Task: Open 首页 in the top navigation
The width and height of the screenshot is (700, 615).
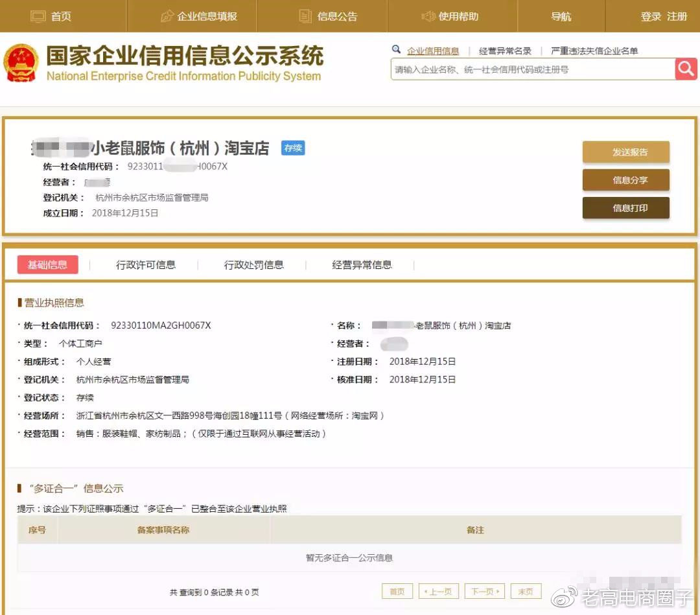Action: (x=61, y=16)
